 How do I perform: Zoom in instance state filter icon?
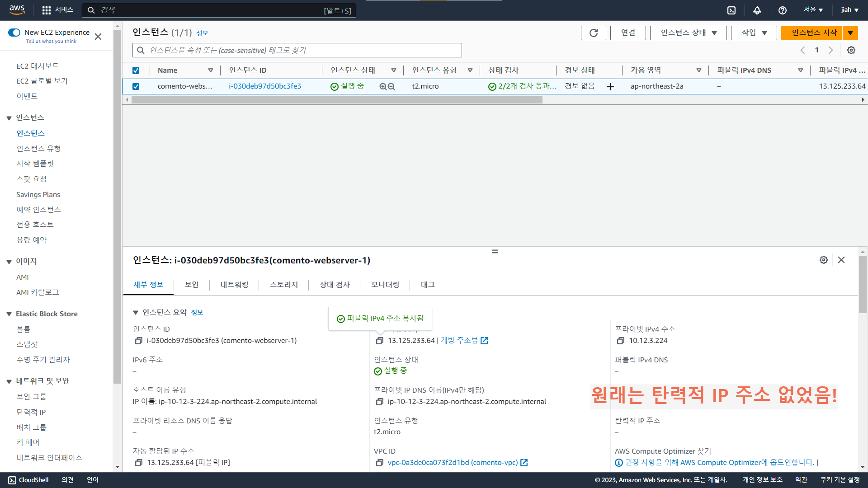[383, 86]
